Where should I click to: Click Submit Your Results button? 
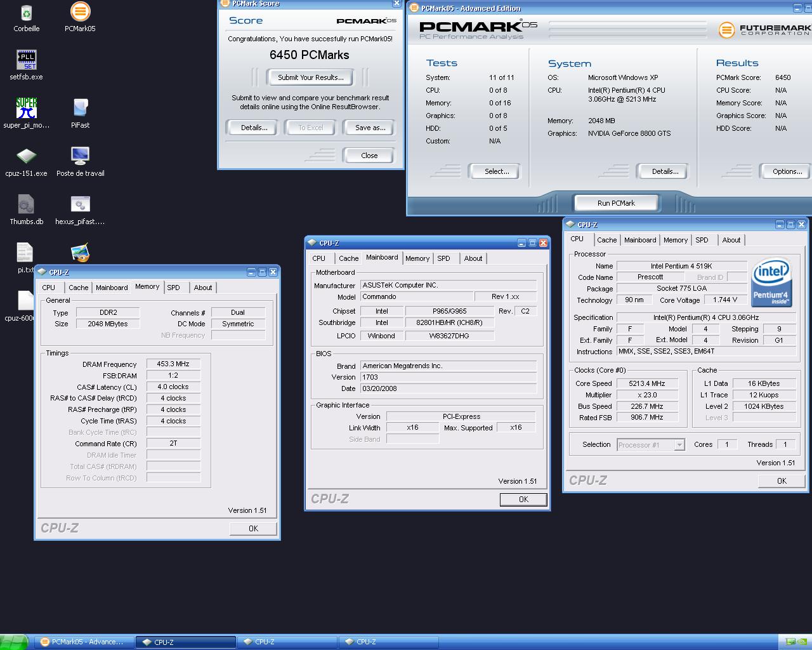click(x=311, y=77)
